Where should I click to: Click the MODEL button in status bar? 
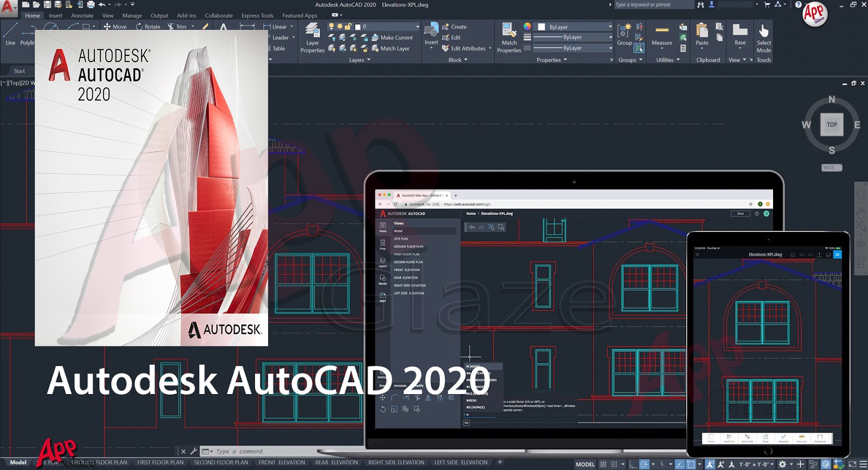coord(585,464)
